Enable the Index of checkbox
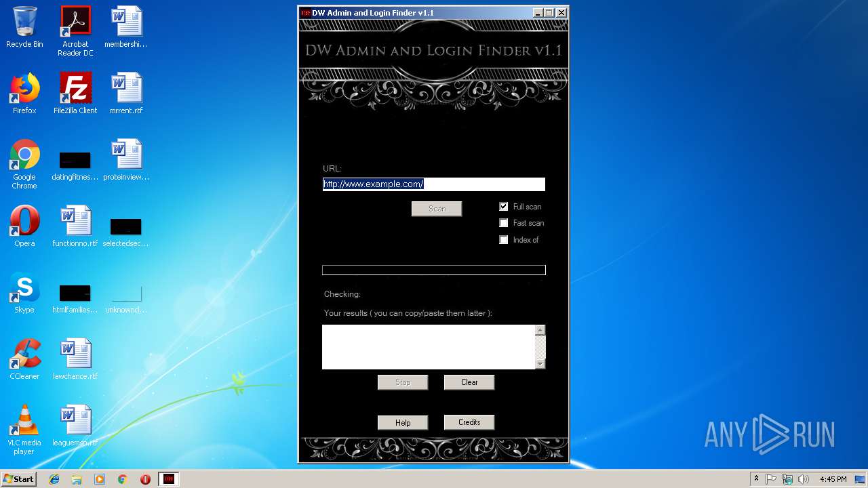Image resolution: width=868 pixels, height=488 pixels. tap(504, 240)
